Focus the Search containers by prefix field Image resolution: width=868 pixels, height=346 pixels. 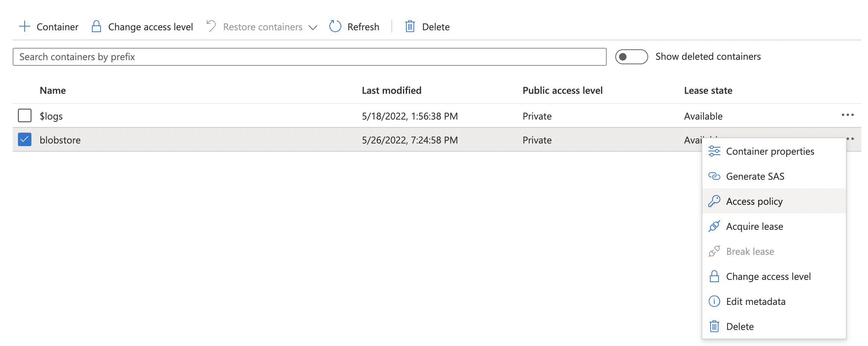(310, 57)
